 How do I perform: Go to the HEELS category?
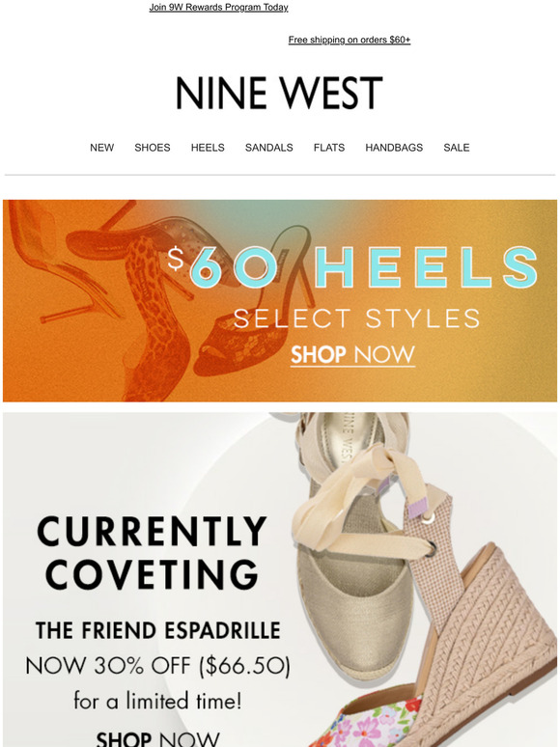[208, 148]
